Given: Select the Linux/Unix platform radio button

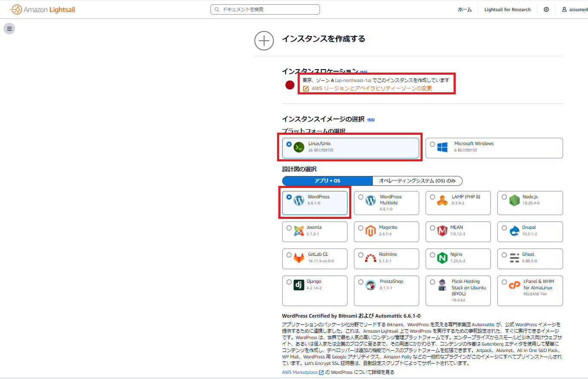Looking at the screenshot, I should tap(289, 144).
